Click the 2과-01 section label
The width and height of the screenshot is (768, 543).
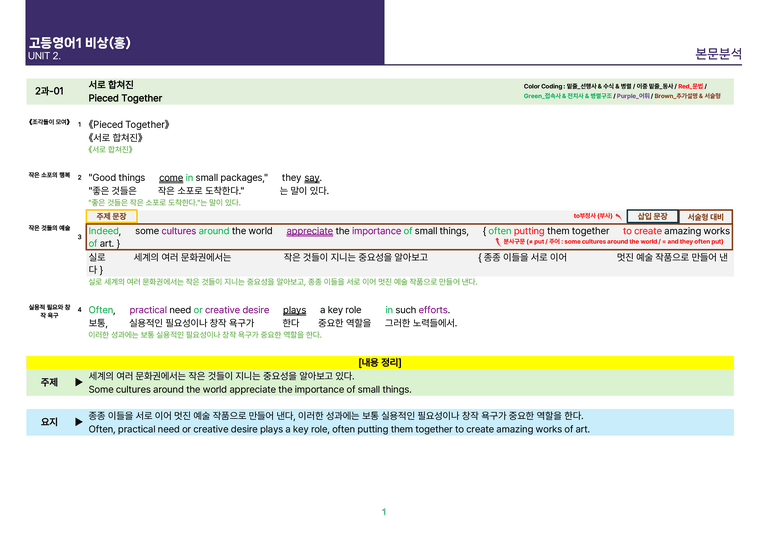(x=49, y=91)
